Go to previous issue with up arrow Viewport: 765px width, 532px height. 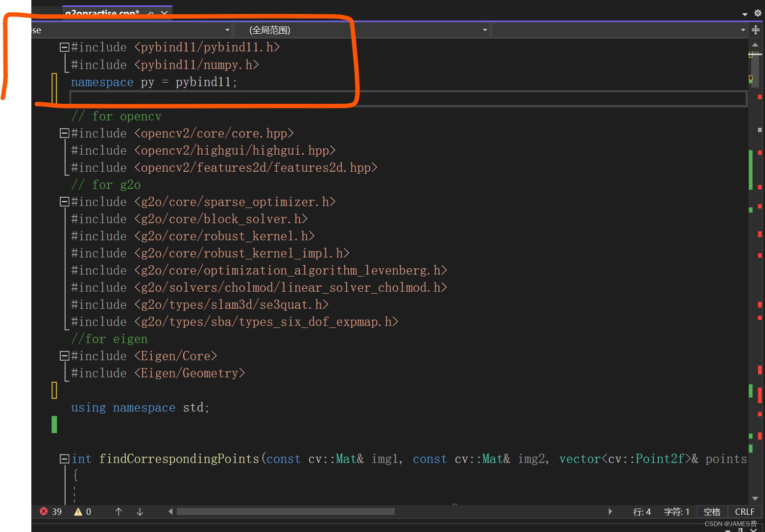(119, 511)
